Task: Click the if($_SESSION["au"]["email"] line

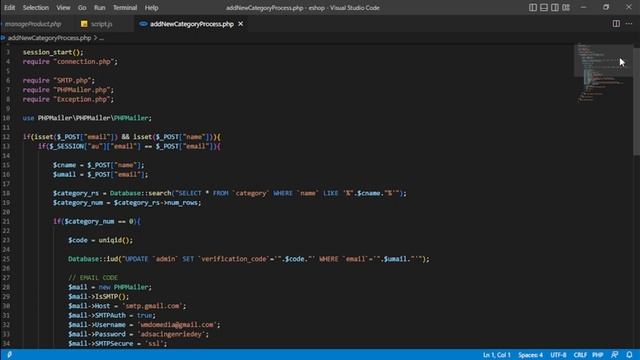Action: point(129,146)
